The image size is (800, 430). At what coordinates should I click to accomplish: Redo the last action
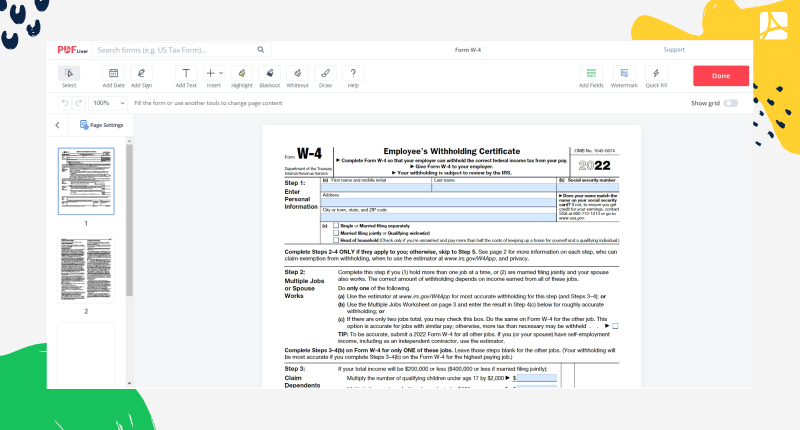(x=79, y=103)
